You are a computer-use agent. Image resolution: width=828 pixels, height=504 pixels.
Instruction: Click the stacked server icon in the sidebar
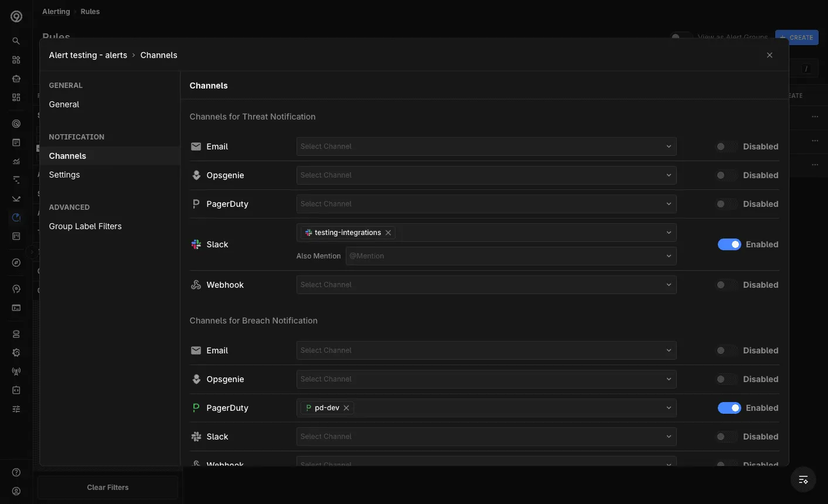(x=16, y=334)
